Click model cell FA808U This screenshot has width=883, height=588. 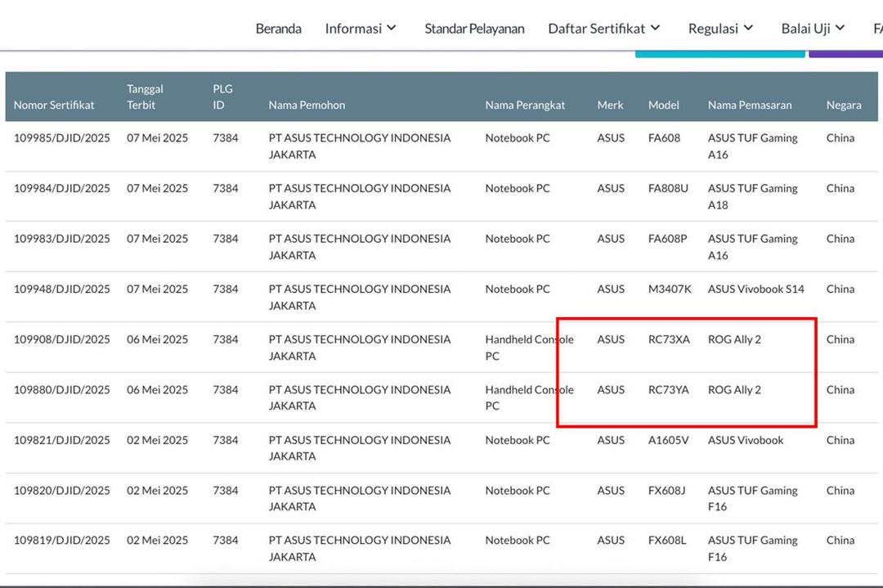pos(668,188)
